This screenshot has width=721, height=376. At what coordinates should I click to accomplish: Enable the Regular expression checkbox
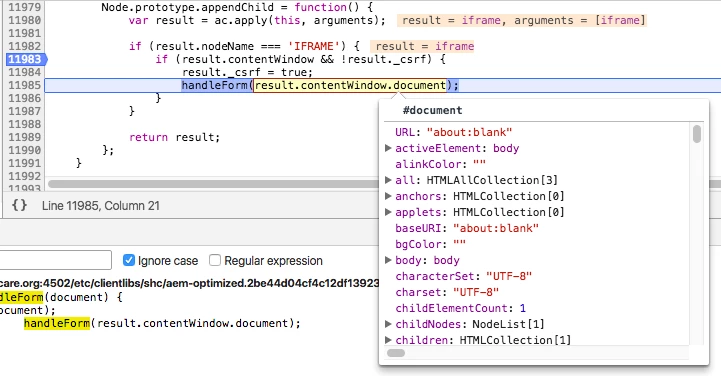coord(215,260)
